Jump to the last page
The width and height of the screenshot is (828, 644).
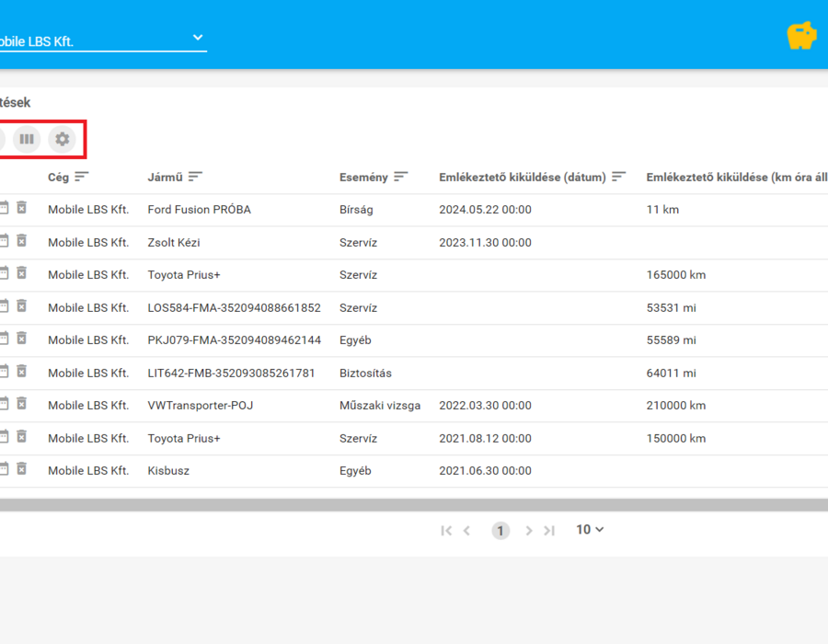coord(549,531)
